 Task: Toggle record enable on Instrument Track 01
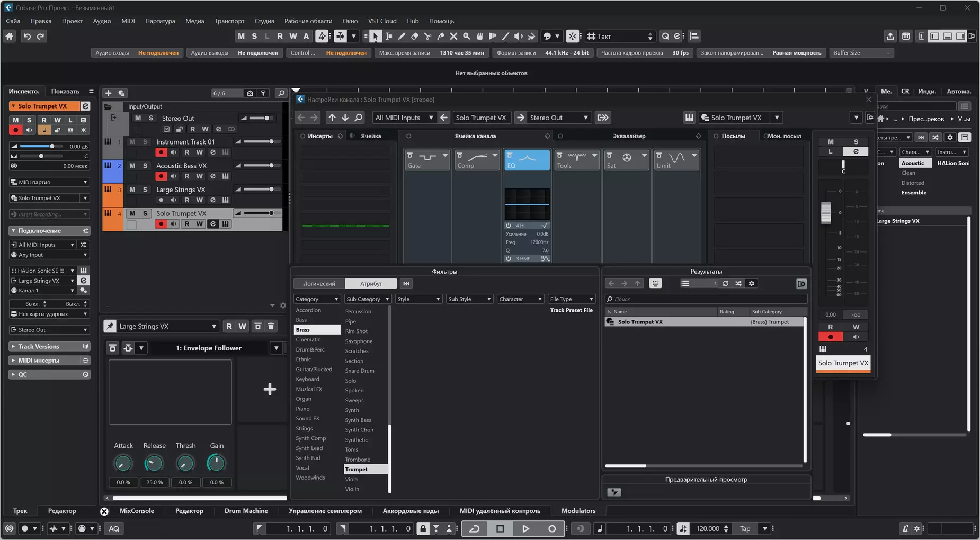[x=161, y=152]
